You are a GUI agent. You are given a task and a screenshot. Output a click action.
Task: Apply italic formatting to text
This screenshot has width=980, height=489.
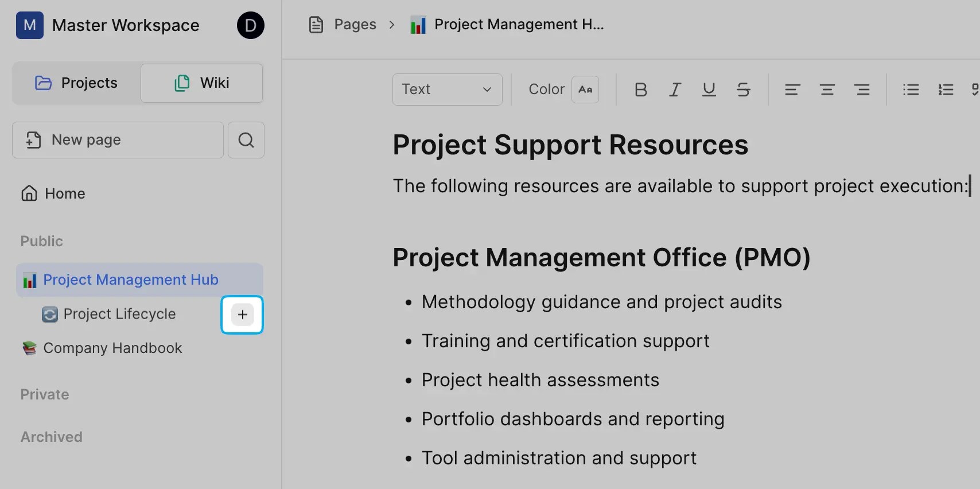[x=675, y=90]
